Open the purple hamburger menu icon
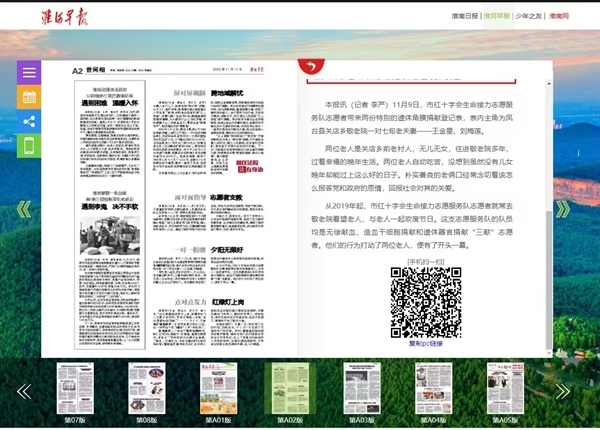The width and height of the screenshot is (600, 430). pos(29,73)
